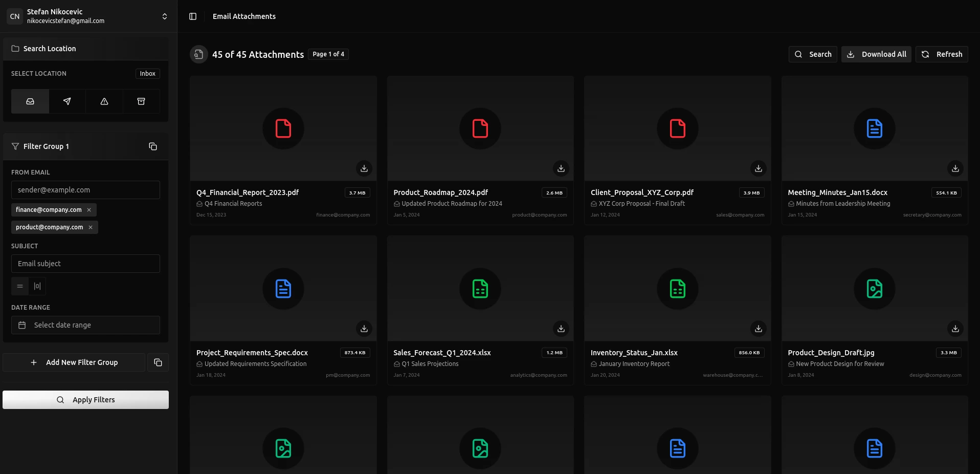Viewport: 980px width, 474px height.
Task: Click Product_Design_Draft.jpg file name
Action: 831,353
